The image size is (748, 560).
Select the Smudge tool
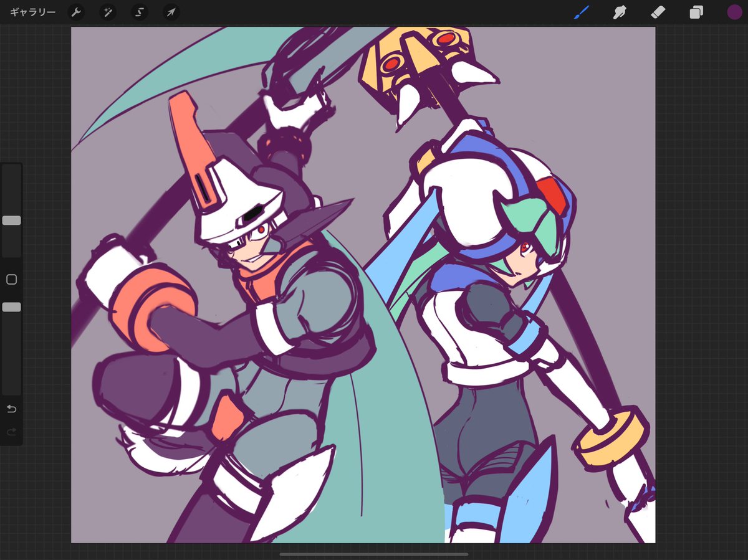[x=620, y=12]
